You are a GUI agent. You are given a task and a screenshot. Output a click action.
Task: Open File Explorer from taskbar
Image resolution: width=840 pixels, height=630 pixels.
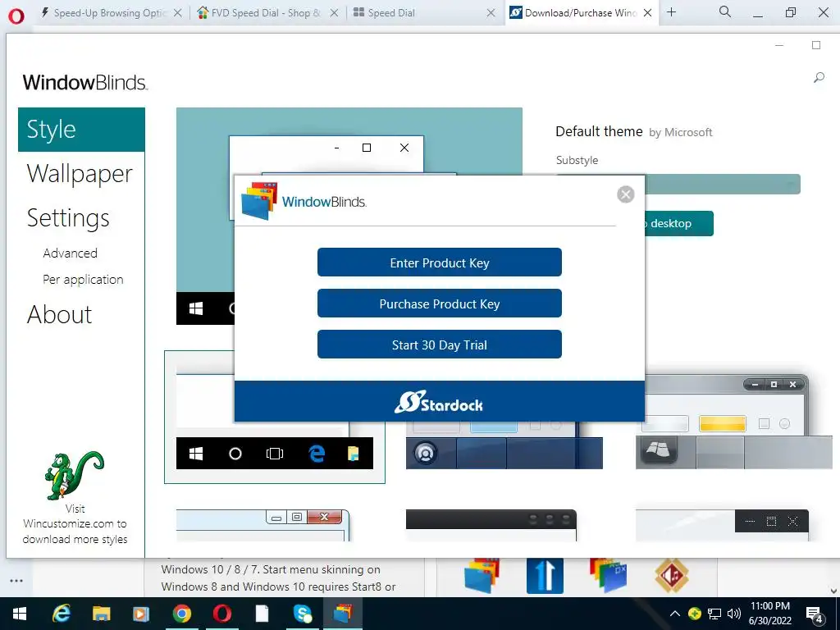click(x=101, y=614)
